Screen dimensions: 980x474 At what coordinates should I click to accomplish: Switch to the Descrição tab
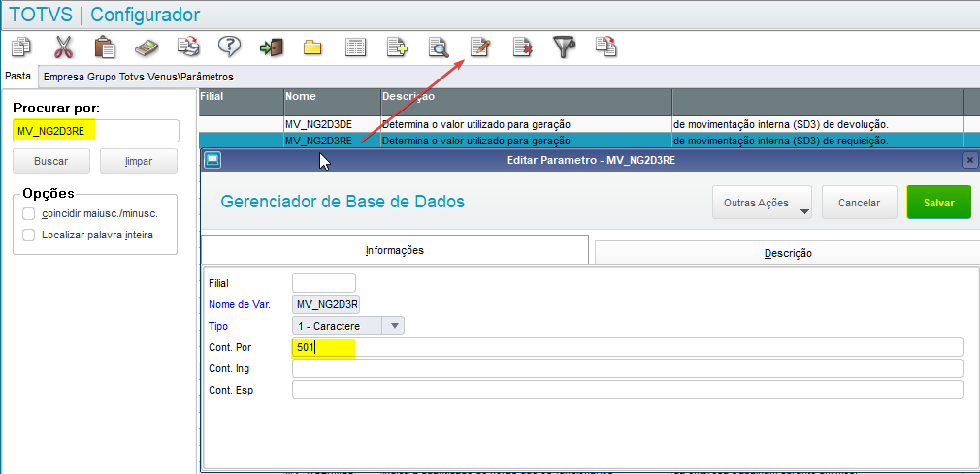click(787, 253)
